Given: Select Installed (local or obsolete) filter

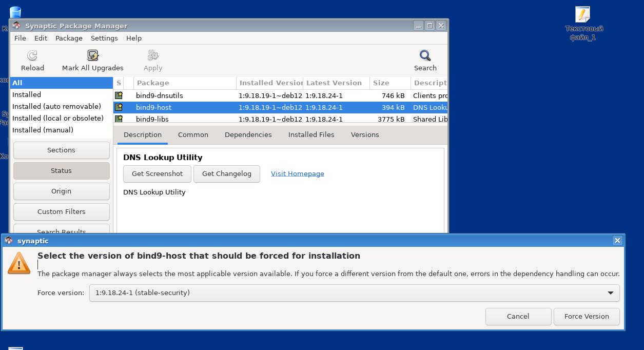Looking at the screenshot, I should pos(62,118).
